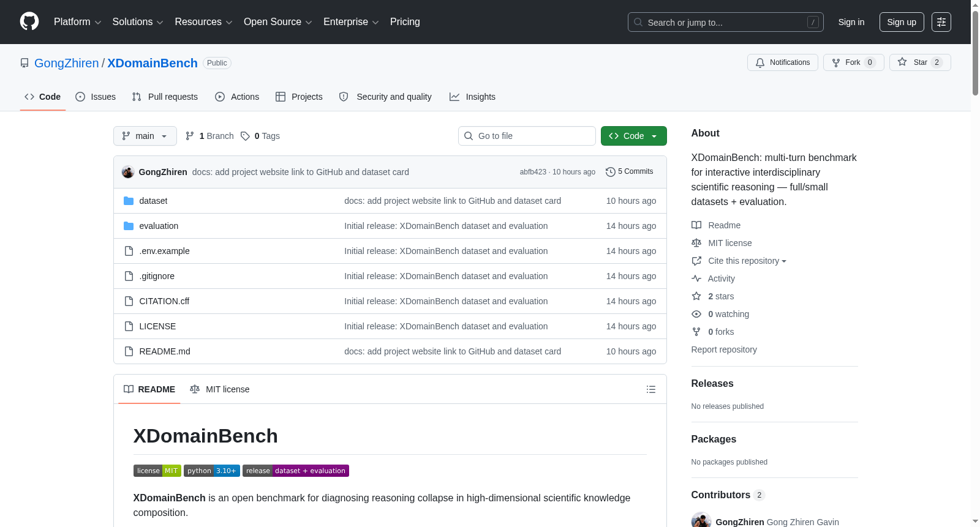Select the README tab in file viewer
The width and height of the screenshot is (980, 527).
(x=149, y=389)
